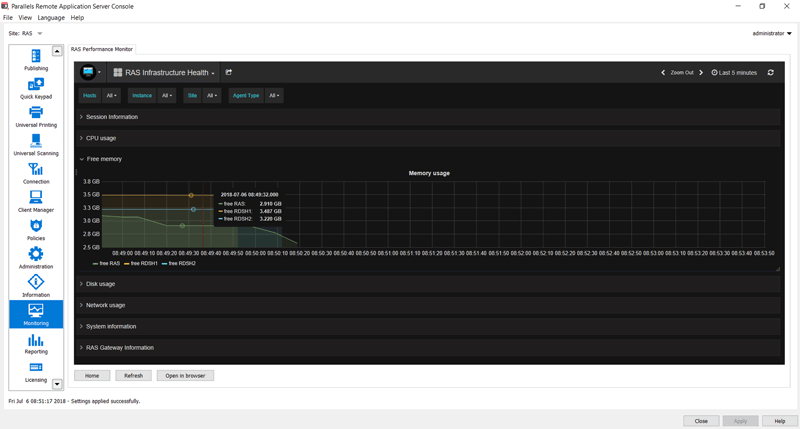Click the dashboard refresh icon
Screen dimensions: 800x429
tap(770, 72)
